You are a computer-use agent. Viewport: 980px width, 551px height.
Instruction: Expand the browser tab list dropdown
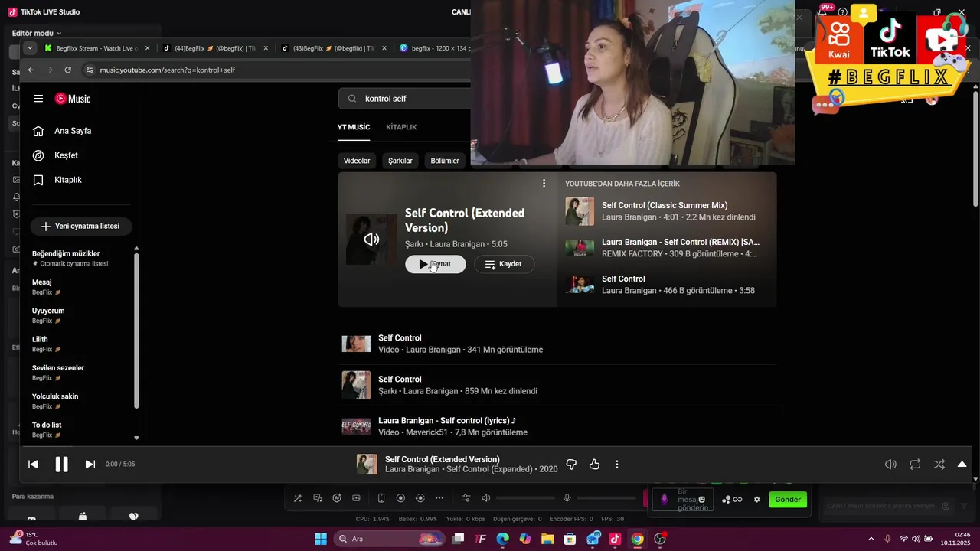point(30,48)
